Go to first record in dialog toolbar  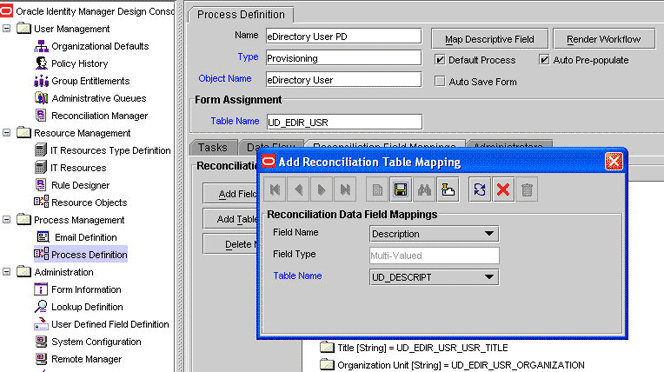click(275, 189)
